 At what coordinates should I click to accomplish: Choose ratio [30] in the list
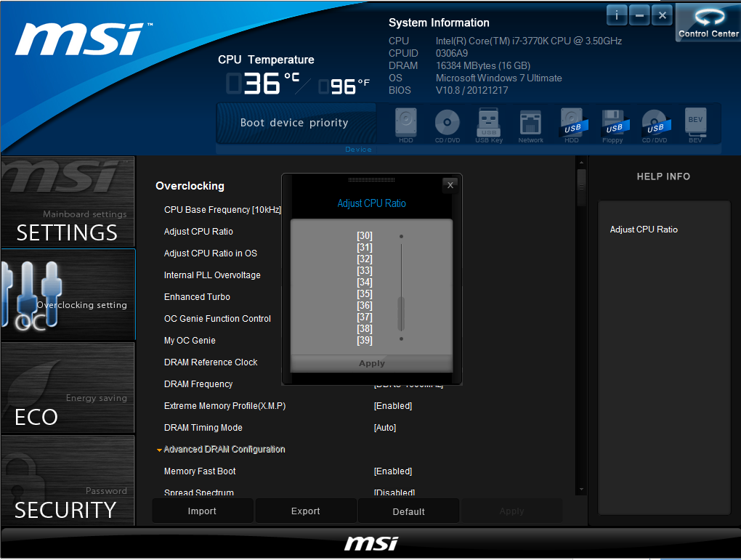coord(365,235)
